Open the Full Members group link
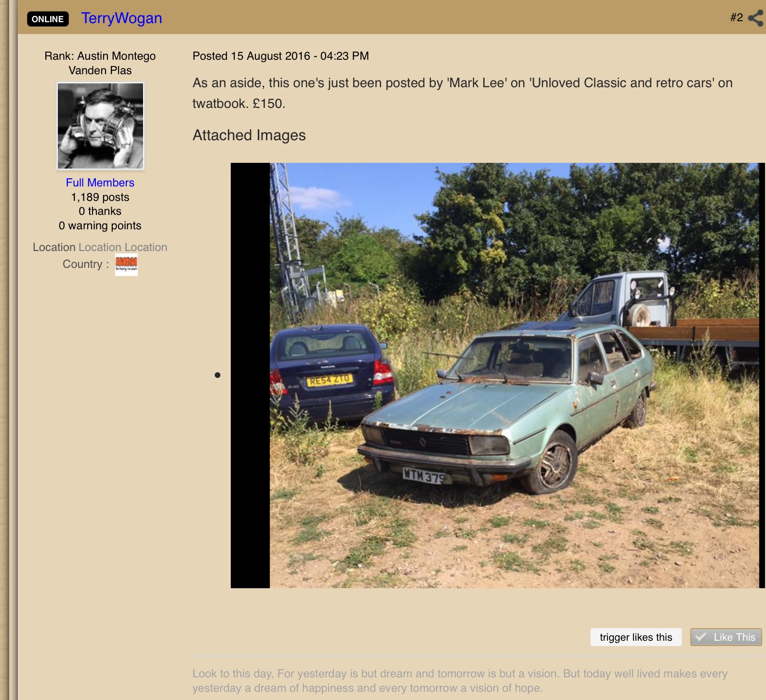Image resolution: width=766 pixels, height=700 pixels. coord(100,183)
